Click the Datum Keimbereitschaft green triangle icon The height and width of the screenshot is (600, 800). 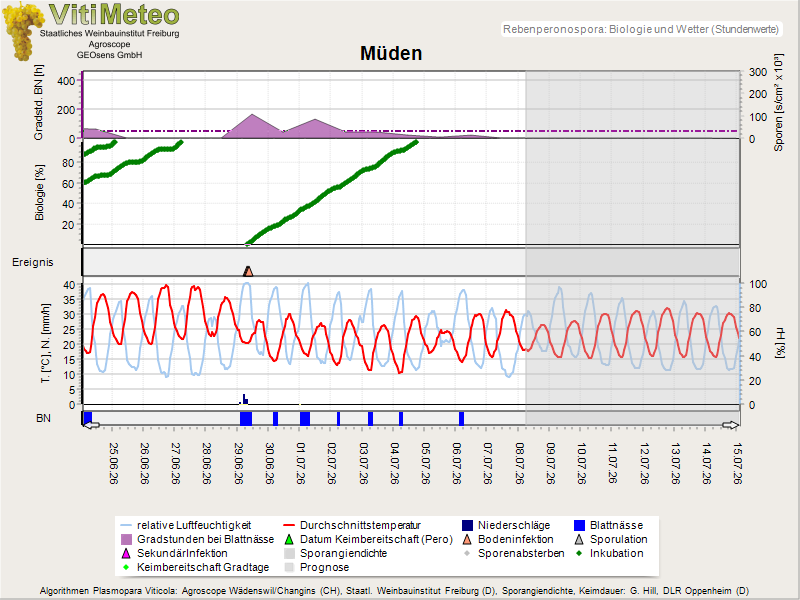click(289, 539)
